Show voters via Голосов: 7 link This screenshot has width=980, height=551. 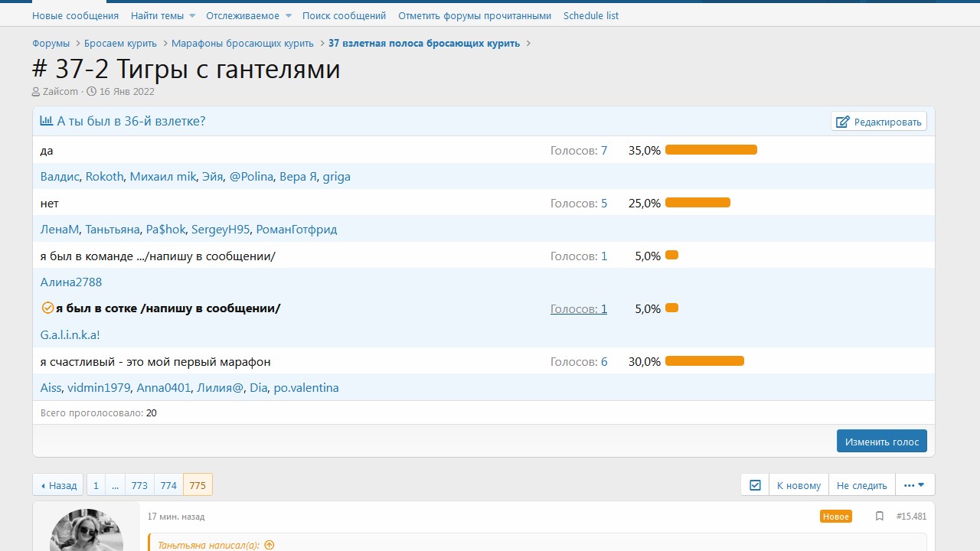click(x=579, y=151)
